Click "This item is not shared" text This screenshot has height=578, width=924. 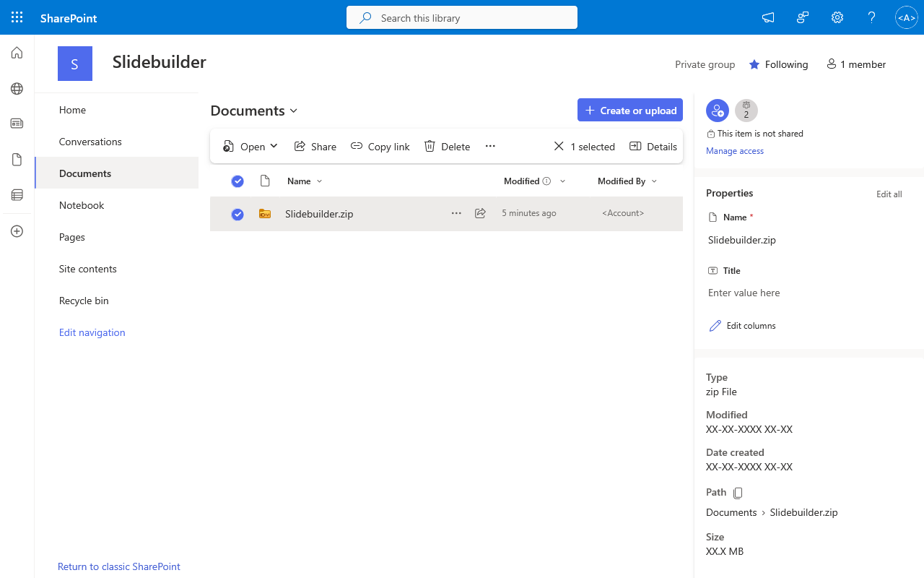[x=760, y=134]
